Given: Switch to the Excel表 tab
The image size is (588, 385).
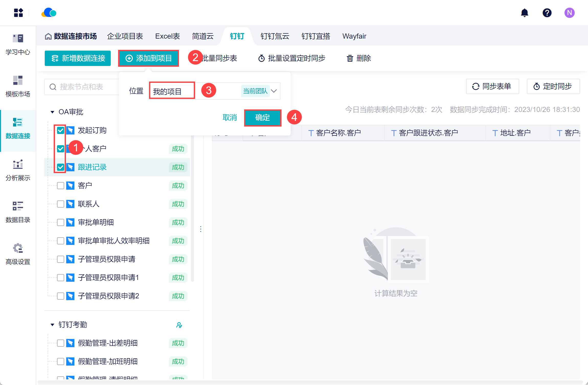Looking at the screenshot, I should 167,36.
